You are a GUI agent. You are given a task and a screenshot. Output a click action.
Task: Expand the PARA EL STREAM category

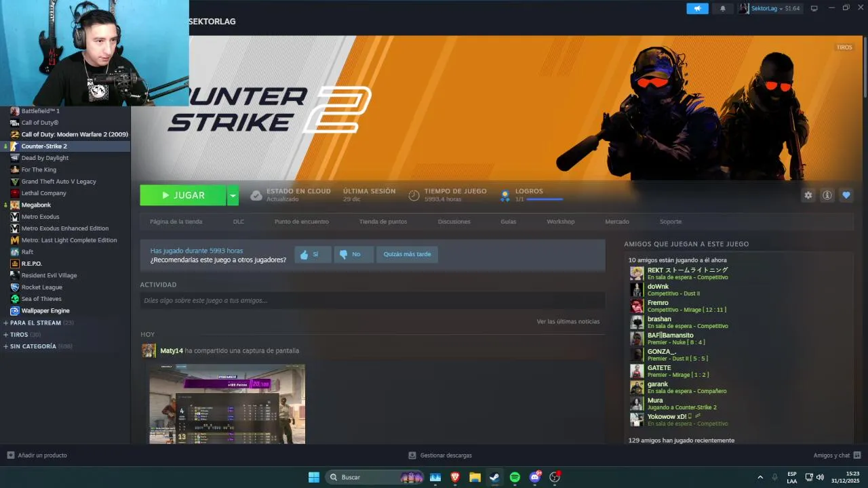point(38,323)
